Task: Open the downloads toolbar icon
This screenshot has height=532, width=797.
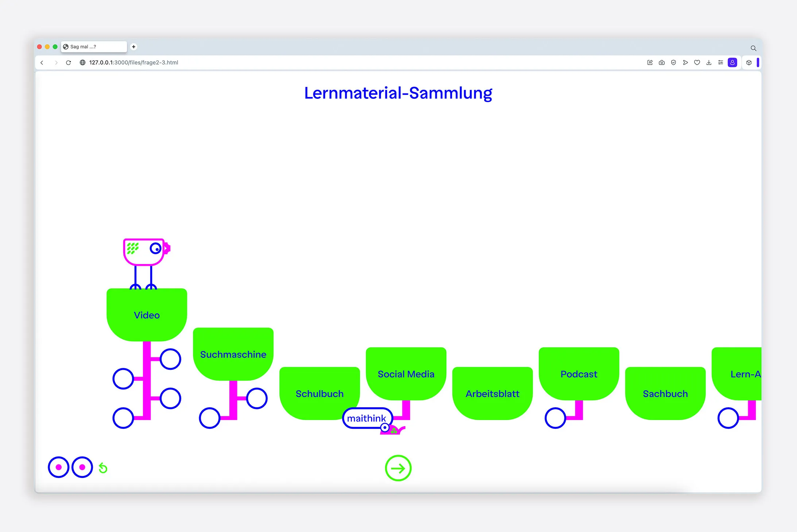Action: pos(709,62)
